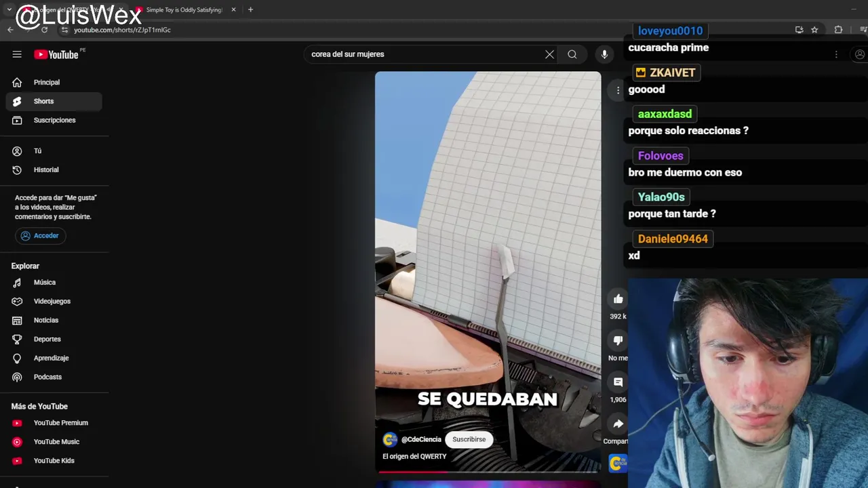Click the Noticias newspaper icon
Viewport: 868px width, 488px height.
point(17,320)
